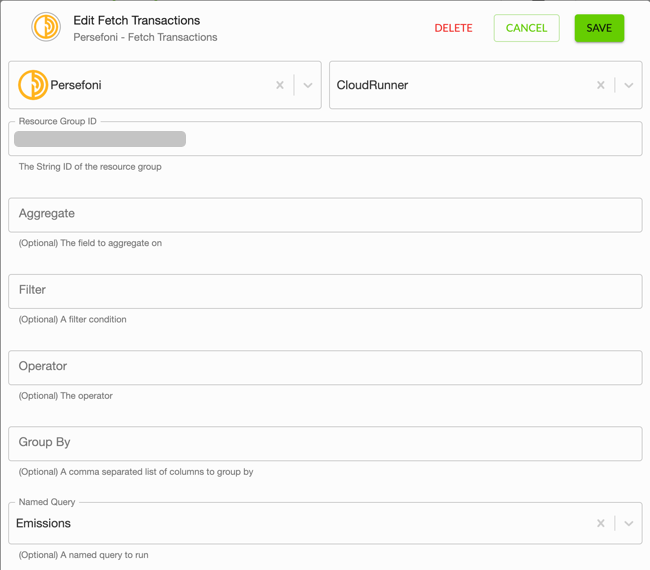Viewport: 650px width, 570px height.
Task: Select the Operator input field
Action: [x=325, y=367]
